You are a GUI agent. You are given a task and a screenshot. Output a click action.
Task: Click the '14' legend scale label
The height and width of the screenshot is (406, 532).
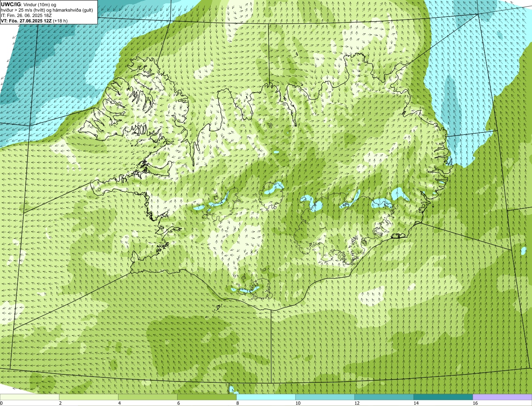[416, 403]
